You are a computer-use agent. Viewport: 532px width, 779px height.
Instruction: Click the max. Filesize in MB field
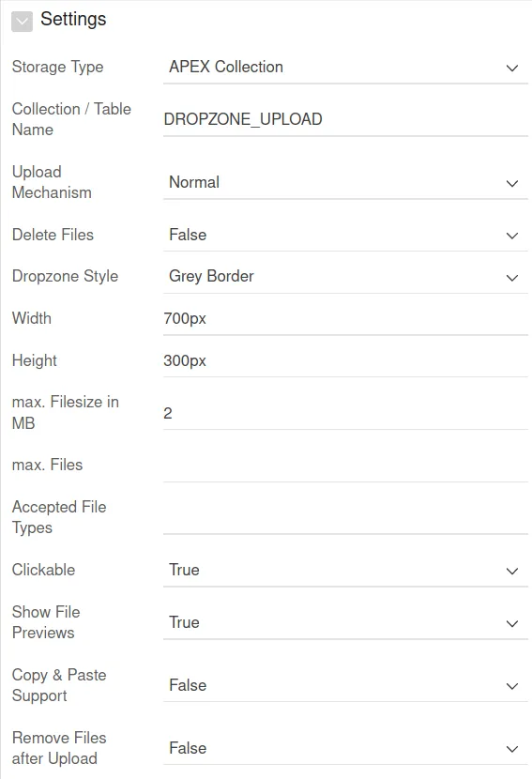tap(345, 413)
